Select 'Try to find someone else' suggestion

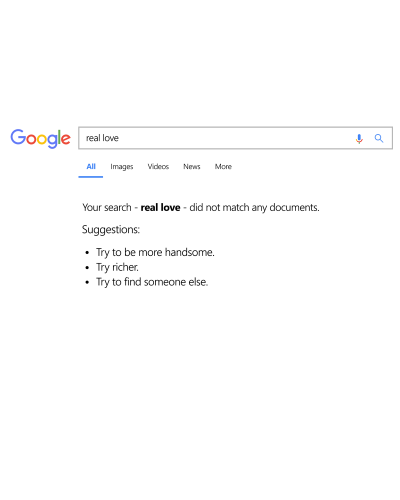(152, 282)
